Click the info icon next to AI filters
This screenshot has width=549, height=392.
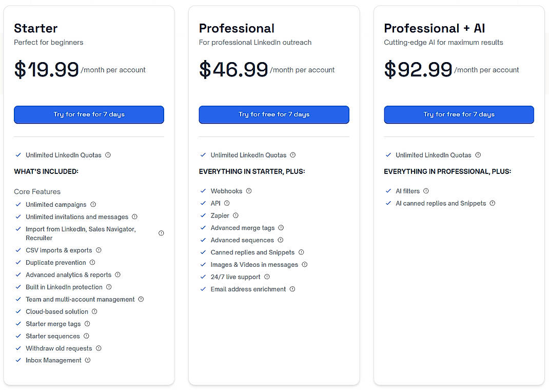pos(427,190)
